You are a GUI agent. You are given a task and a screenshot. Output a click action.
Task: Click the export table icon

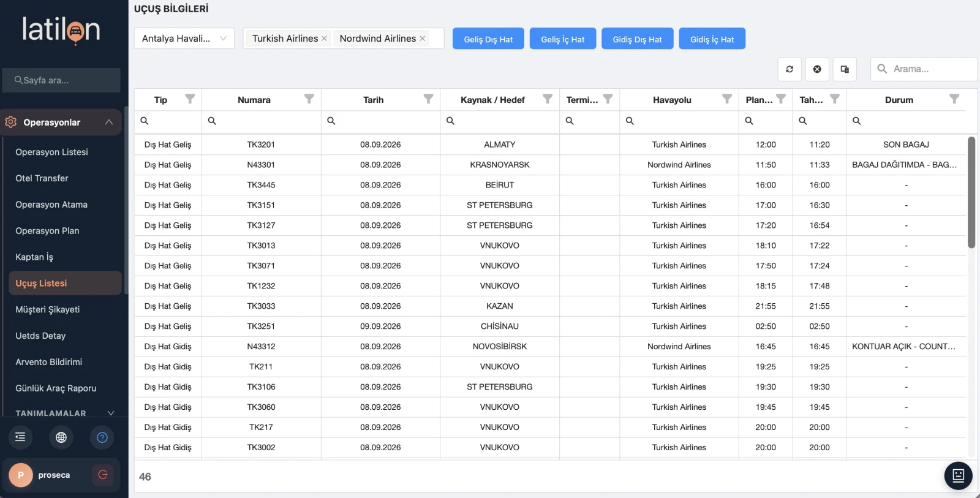point(845,69)
